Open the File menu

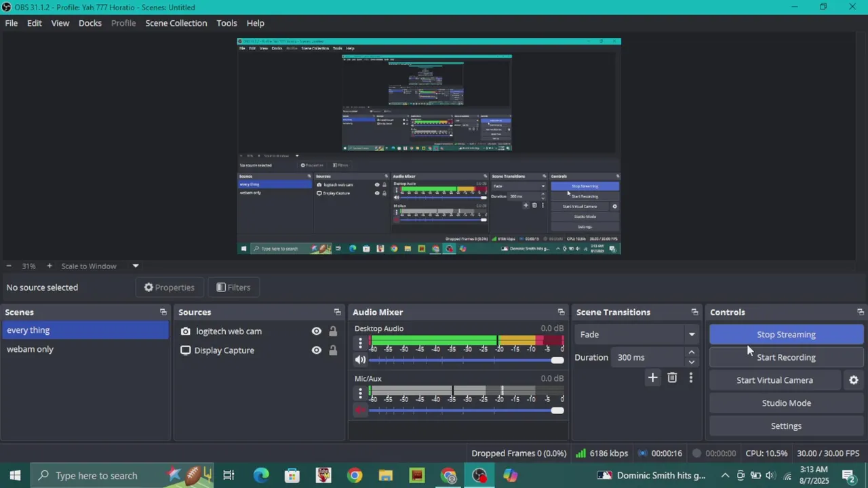pyautogui.click(x=12, y=23)
